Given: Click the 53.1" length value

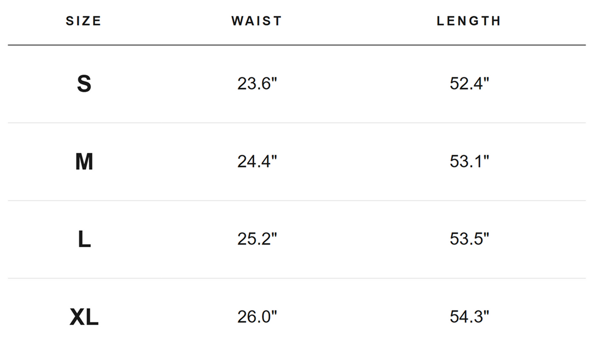Looking at the screenshot, I should pyautogui.click(x=469, y=161).
